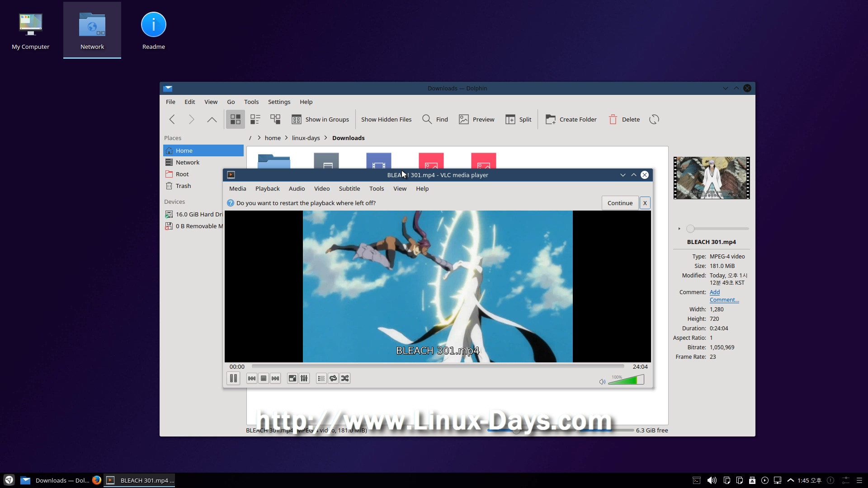
Task: Select Network in Places panel
Action: click(x=203, y=162)
